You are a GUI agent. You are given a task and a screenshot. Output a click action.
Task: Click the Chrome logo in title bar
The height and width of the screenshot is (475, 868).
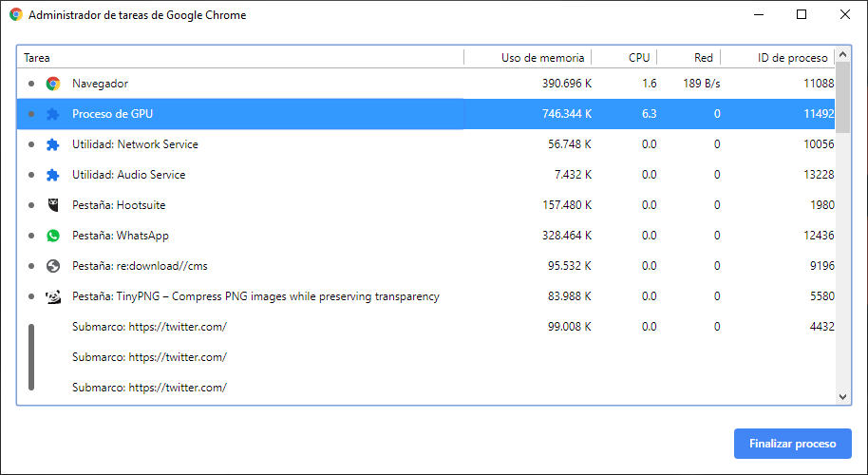pyautogui.click(x=16, y=15)
